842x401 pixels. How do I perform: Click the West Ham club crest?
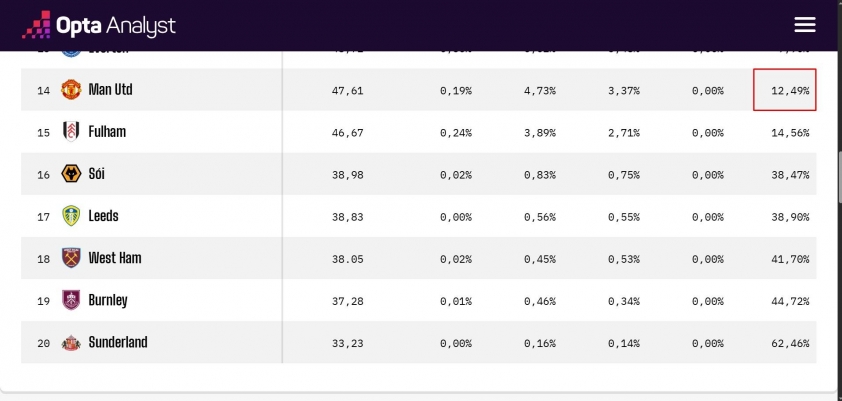pos(71,258)
